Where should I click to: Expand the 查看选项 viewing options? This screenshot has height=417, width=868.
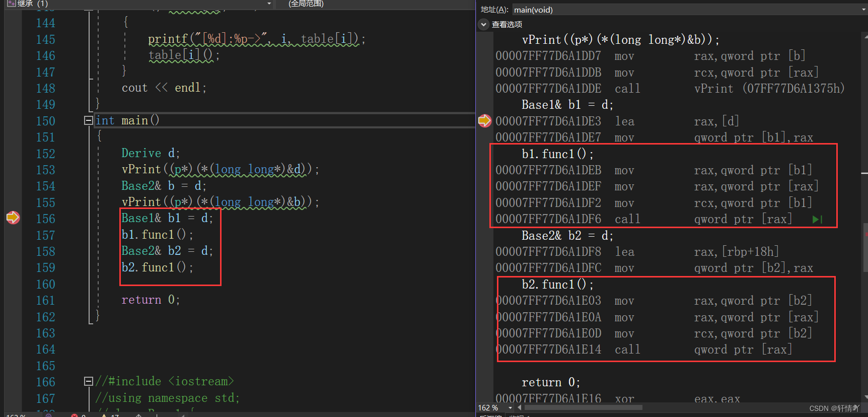coord(484,24)
